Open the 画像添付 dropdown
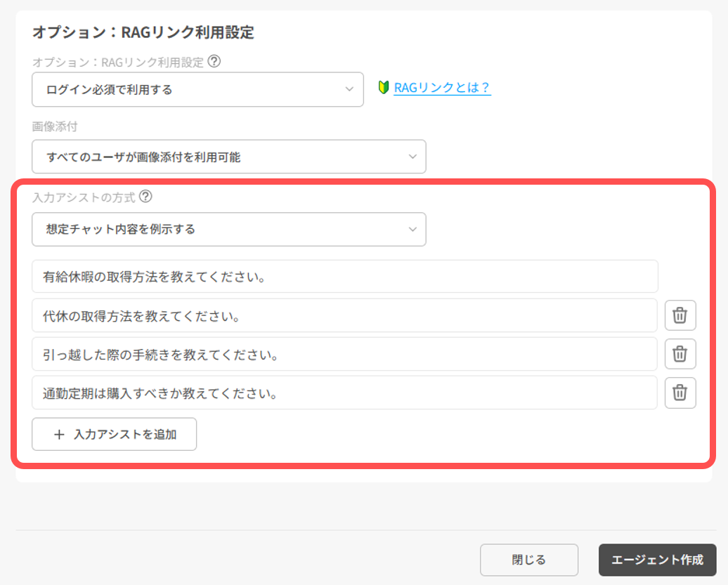728x585 pixels. (x=229, y=157)
